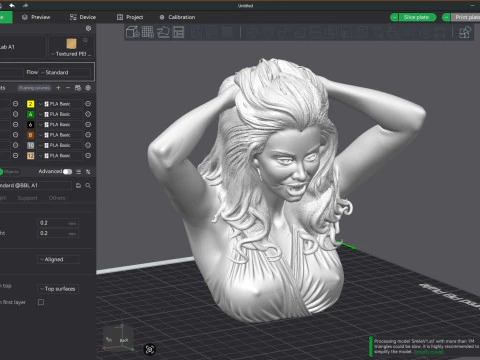Click the redo arrow in title bar

[25, 5]
